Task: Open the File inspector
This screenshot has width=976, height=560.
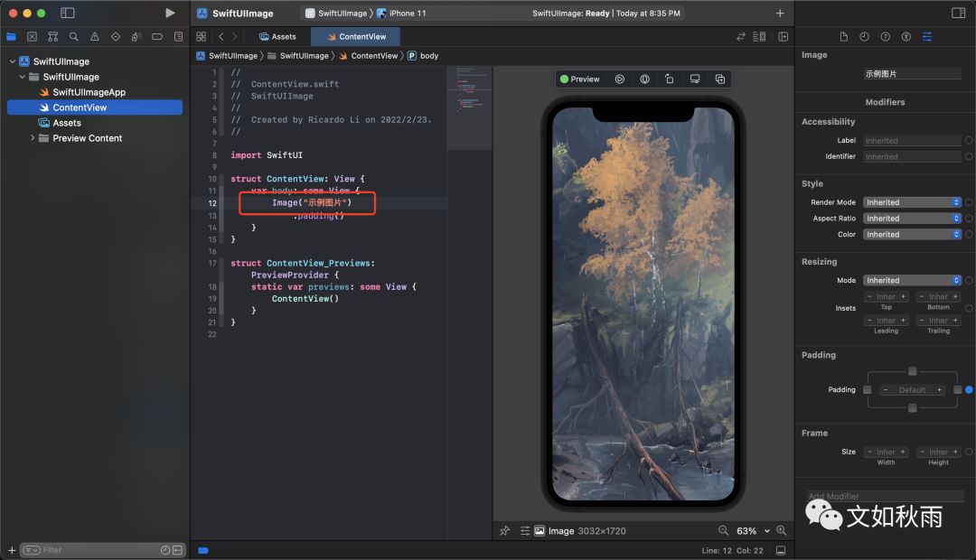Action: (x=843, y=37)
